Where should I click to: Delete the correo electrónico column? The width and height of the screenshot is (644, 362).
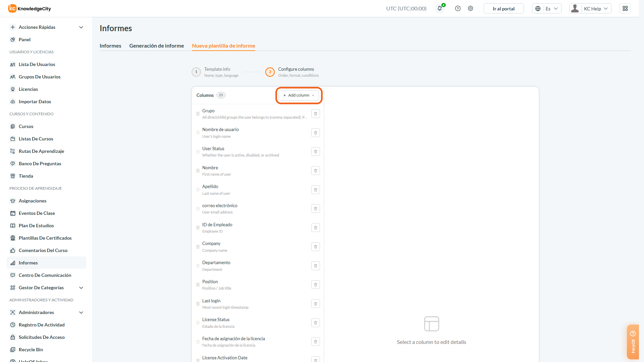315,209
